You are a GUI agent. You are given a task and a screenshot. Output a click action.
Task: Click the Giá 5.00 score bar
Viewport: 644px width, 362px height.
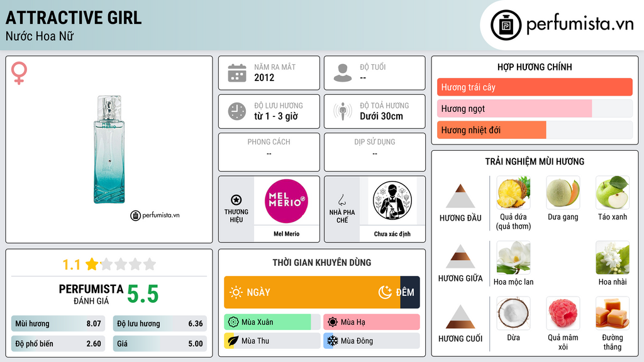(160, 344)
